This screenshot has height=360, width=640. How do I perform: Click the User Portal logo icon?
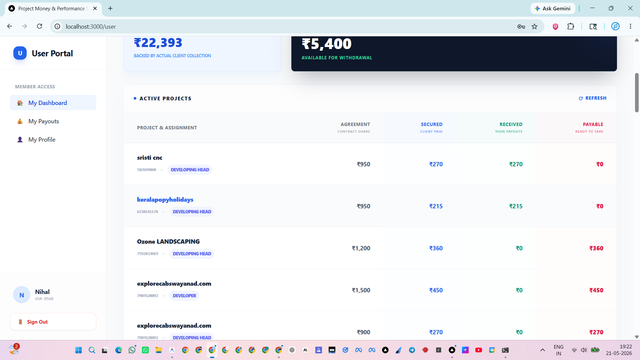point(20,53)
